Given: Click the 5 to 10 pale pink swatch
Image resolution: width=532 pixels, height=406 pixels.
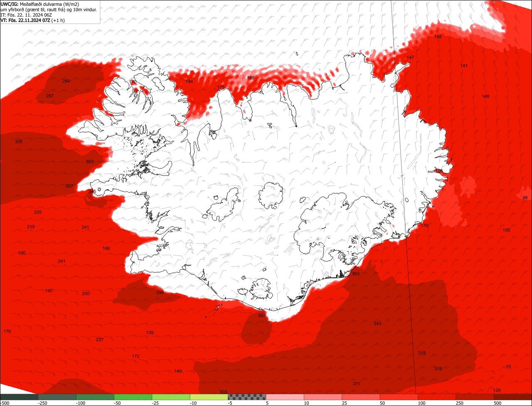Looking at the screenshot, I should [x=285, y=397].
